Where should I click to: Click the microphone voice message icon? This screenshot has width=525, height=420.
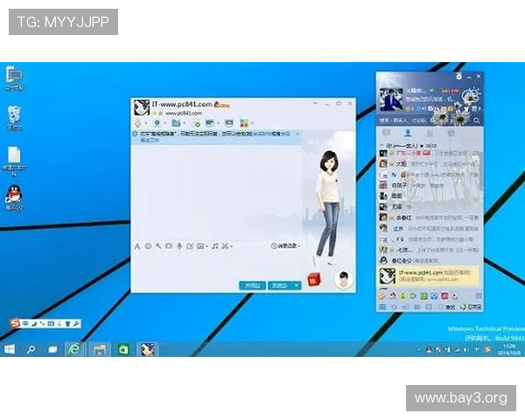click(179, 247)
